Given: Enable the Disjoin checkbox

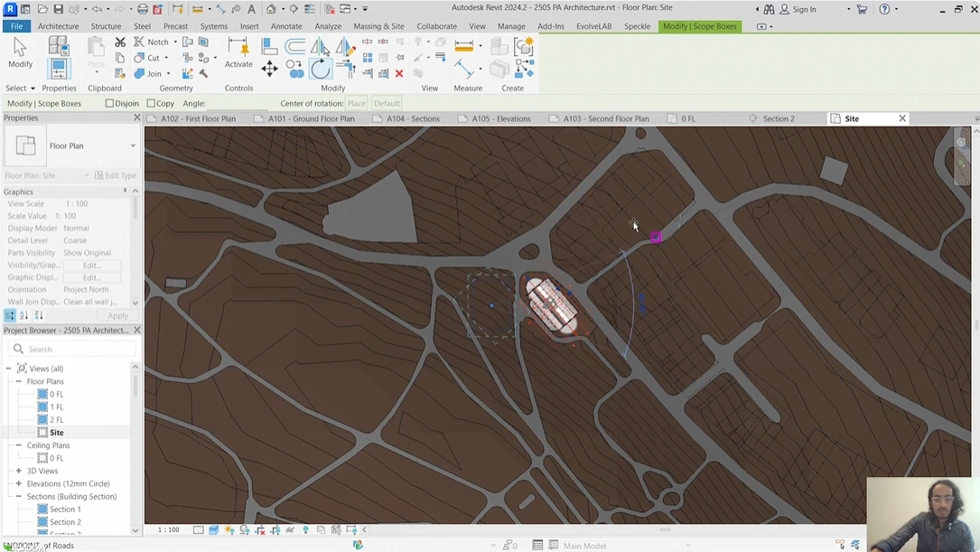Looking at the screenshot, I should point(109,103).
